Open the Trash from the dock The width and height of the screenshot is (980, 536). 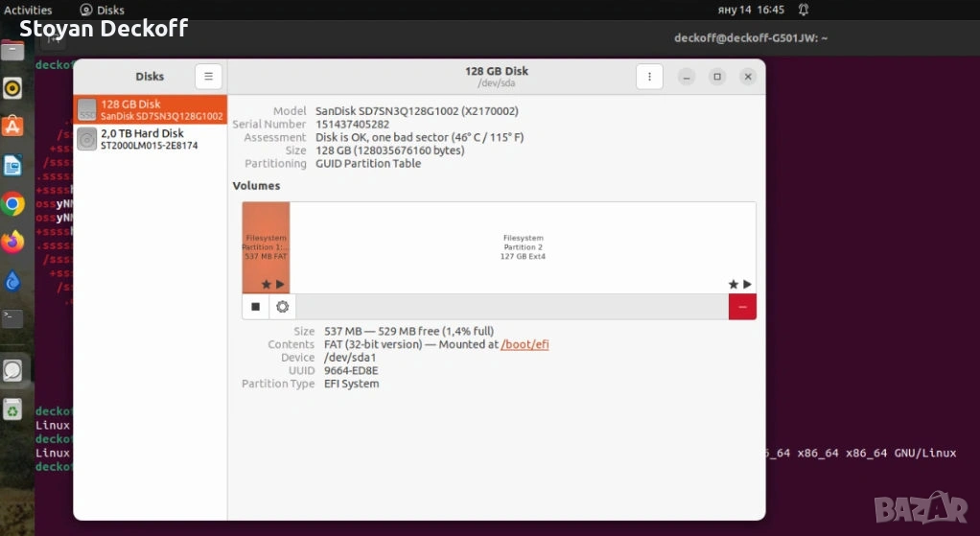(12, 410)
